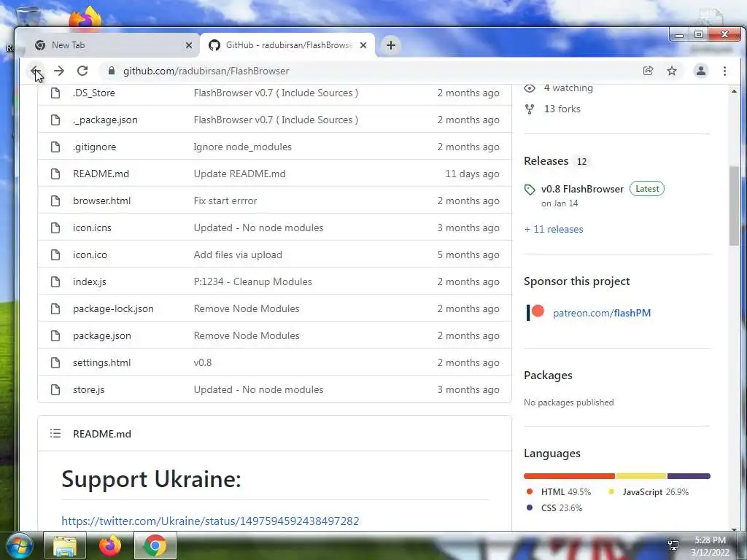Open the Ukraine Twitter status link
747x560 pixels.
pos(210,521)
